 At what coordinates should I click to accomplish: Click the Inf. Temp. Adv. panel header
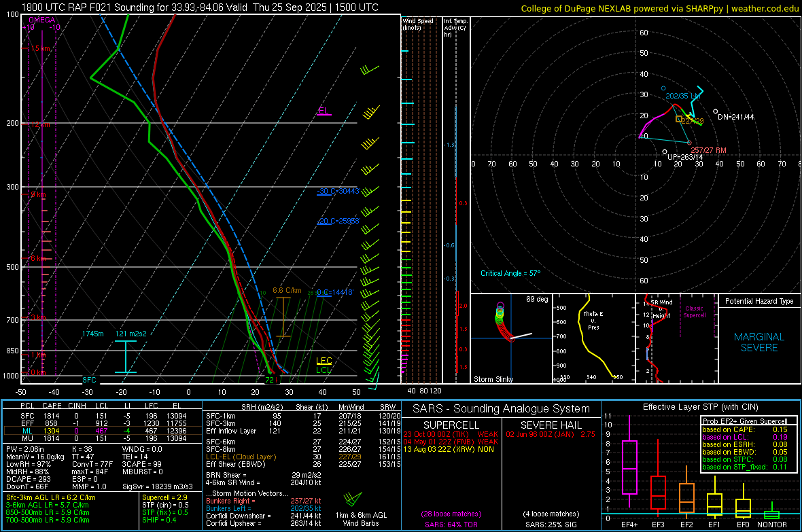(455, 28)
